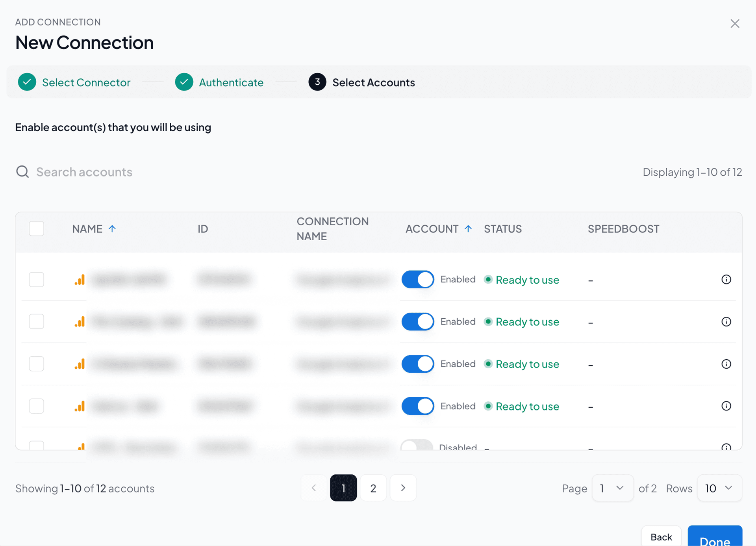Open info icon for third account row

[726, 364]
